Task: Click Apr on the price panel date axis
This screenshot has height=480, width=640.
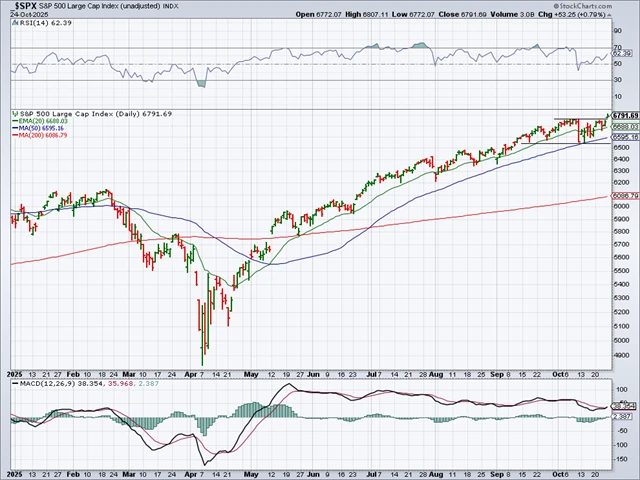Action: tap(190, 374)
